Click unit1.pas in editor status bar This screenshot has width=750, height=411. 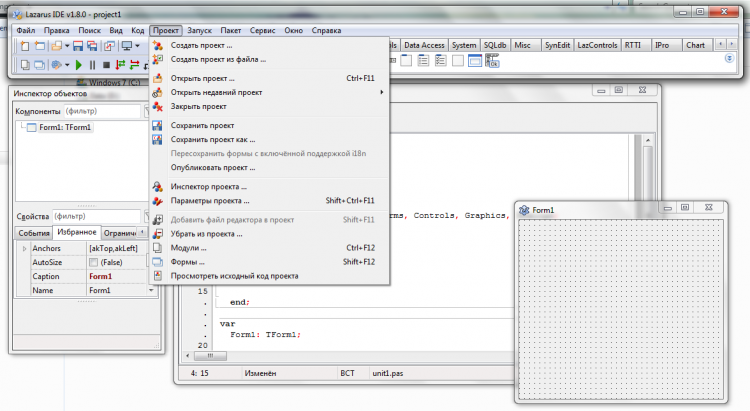pos(387,373)
